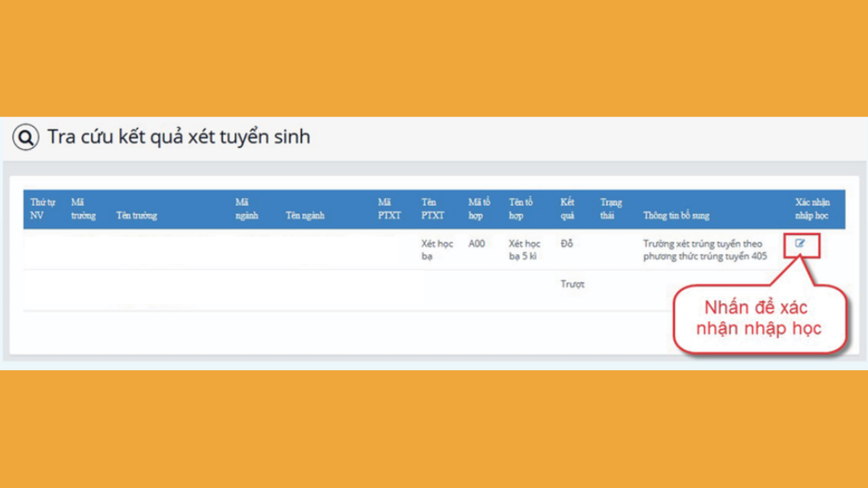The height and width of the screenshot is (488, 868).
Task: Select the 'A00' combination code cell
Action: pos(476,244)
